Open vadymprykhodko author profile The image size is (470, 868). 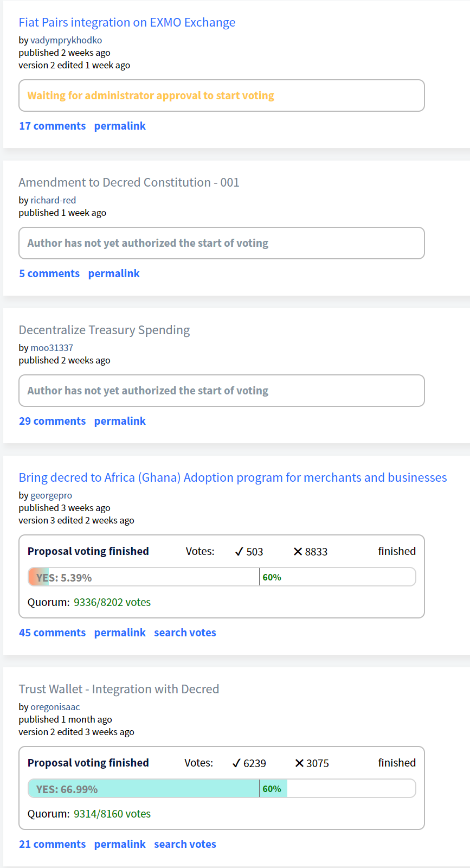coord(66,40)
